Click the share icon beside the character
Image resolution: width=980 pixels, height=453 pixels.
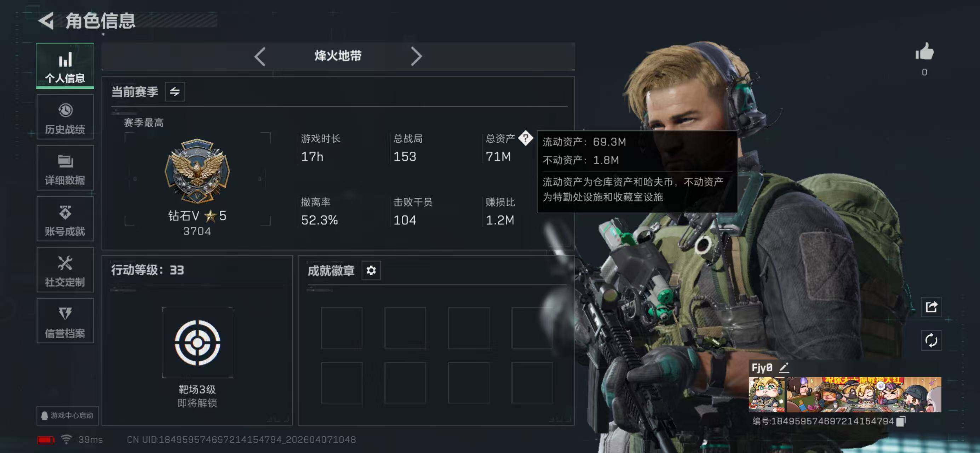[931, 306]
